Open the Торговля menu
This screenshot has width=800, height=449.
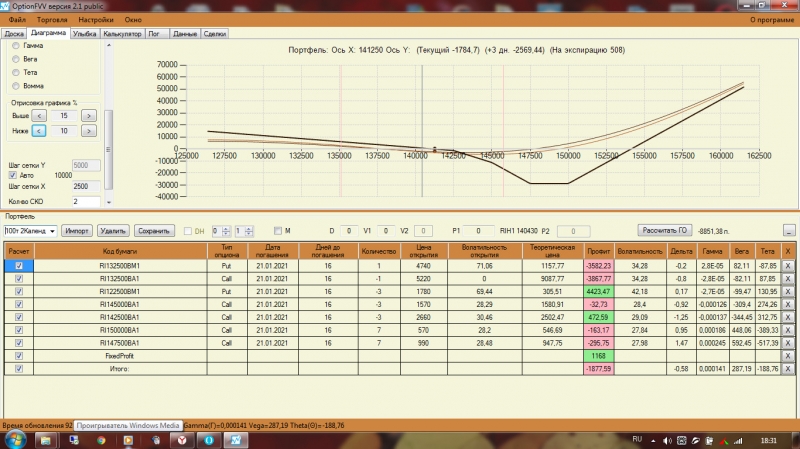click(x=52, y=20)
